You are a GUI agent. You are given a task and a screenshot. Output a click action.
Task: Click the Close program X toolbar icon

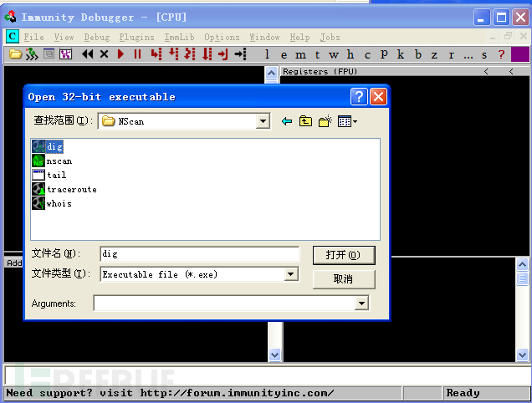pyautogui.click(x=105, y=54)
